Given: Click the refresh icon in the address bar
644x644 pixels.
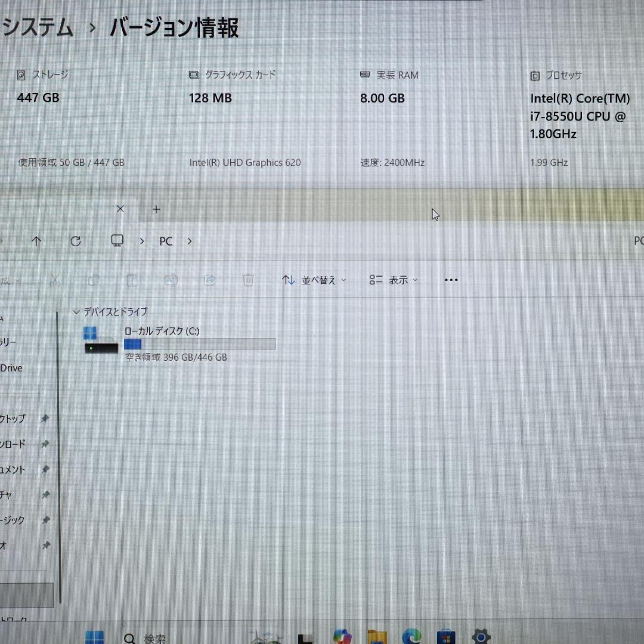Looking at the screenshot, I should (x=76, y=241).
